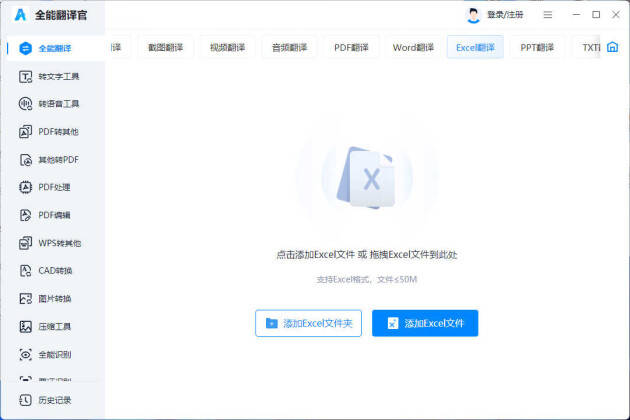The width and height of the screenshot is (630, 420).
Task: Select the PDF转其他 icon in sidebar
Action: click(x=26, y=132)
